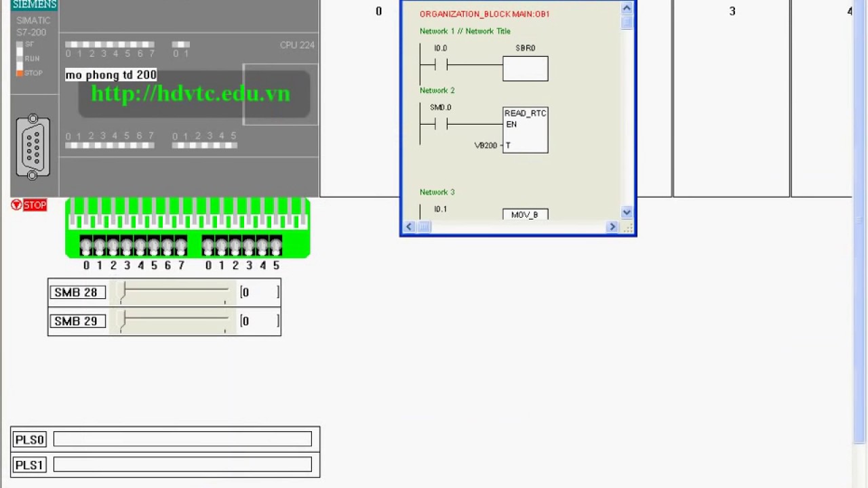Screen dimensions: 868x488
Task: Toggle input switch 2 in the six-switch bank
Action: (x=235, y=245)
